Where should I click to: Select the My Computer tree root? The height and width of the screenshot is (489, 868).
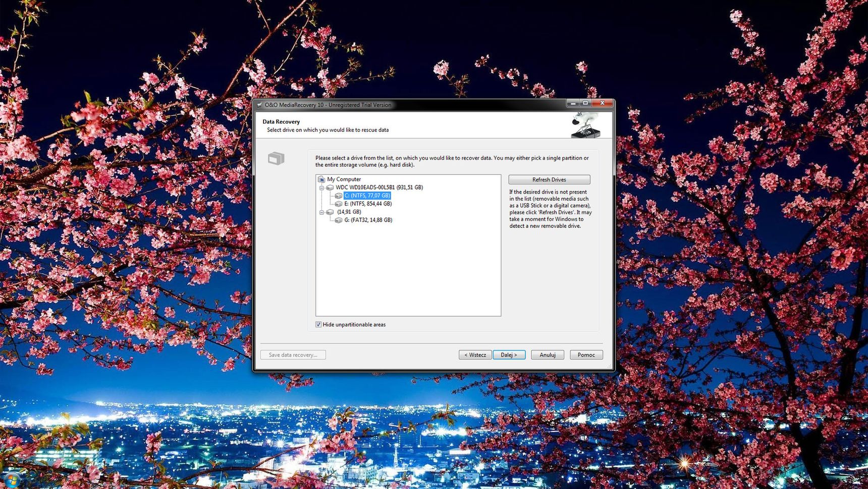[x=344, y=179]
